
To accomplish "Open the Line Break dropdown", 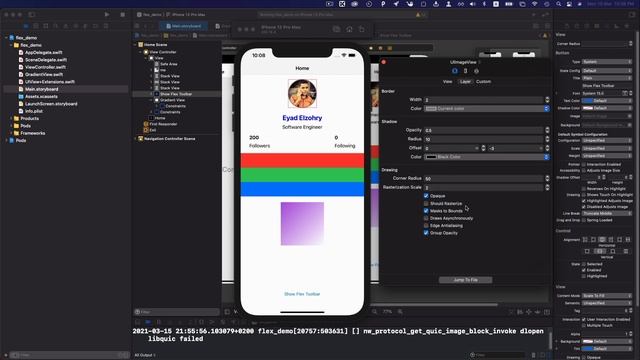I will point(607,213).
